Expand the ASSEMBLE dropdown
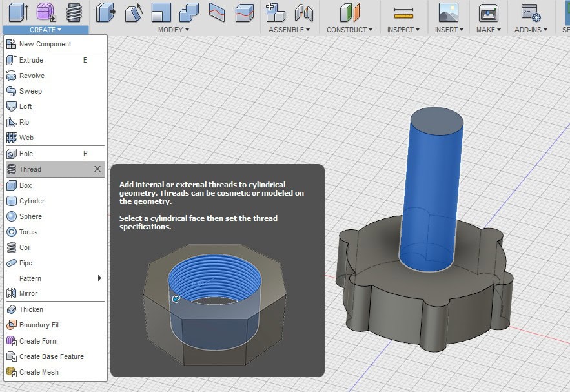570x392 pixels. (x=289, y=30)
